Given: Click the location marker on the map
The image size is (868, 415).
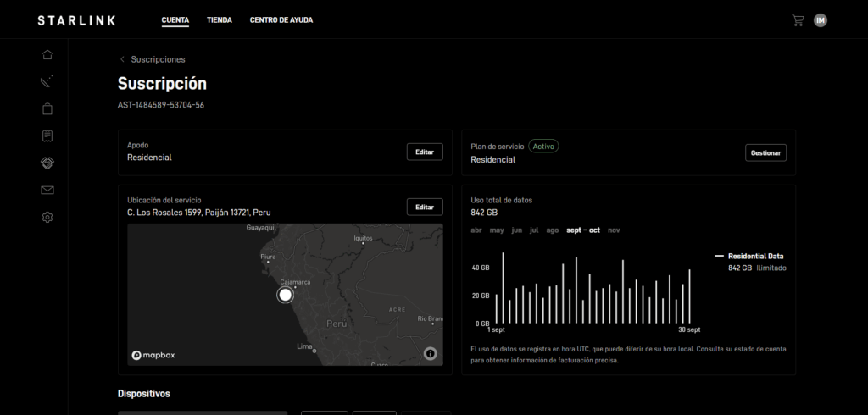Looking at the screenshot, I should click(x=286, y=295).
